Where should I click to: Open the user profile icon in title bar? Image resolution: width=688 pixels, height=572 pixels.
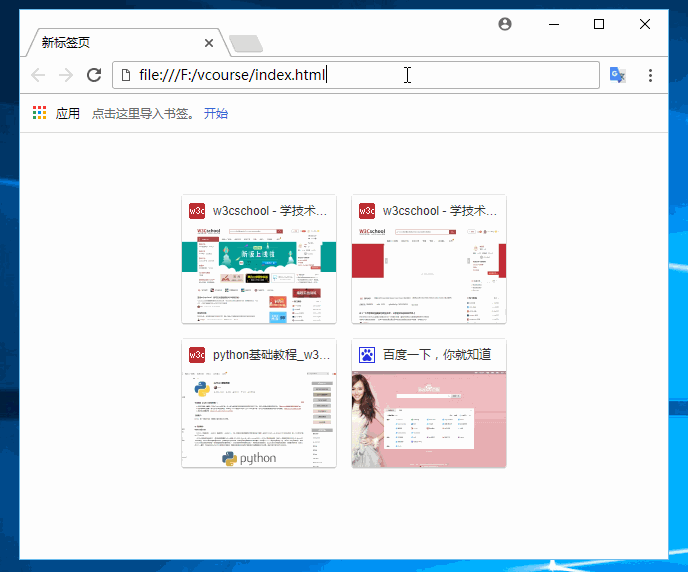point(505,24)
